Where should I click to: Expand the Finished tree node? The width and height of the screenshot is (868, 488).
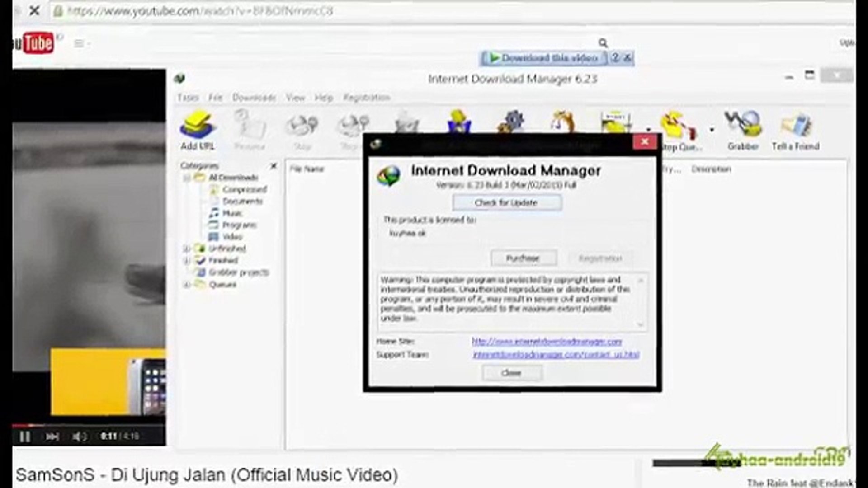coord(186,260)
